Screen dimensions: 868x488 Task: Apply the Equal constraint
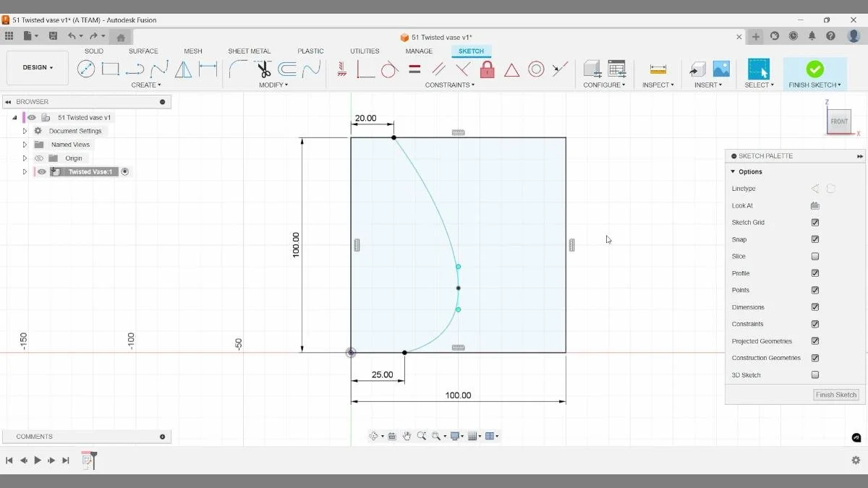click(414, 69)
